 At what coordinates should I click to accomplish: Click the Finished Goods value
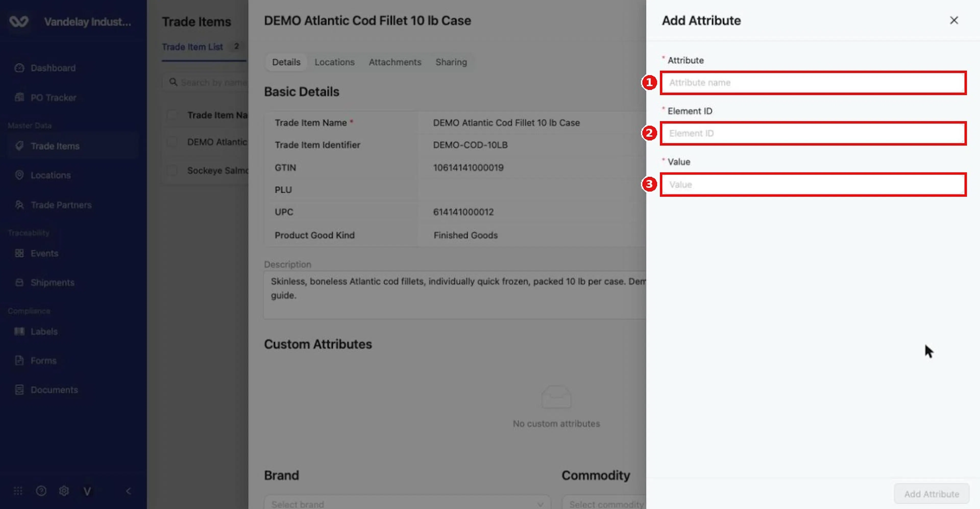(x=466, y=235)
